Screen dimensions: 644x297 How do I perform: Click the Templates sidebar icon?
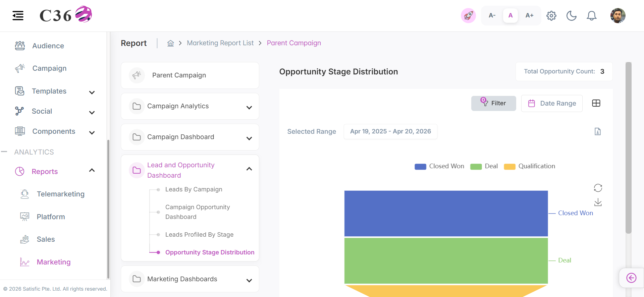click(x=20, y=91)
